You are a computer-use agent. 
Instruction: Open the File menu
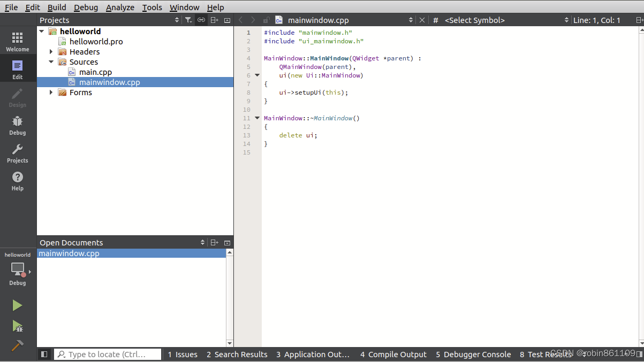pyautogui.click(x=11, y=7)
